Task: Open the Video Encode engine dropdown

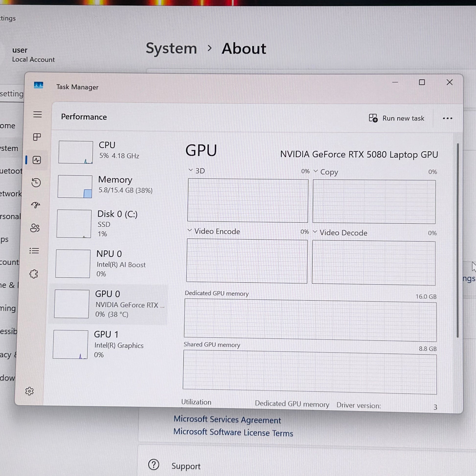Action: tap(190, 230)
